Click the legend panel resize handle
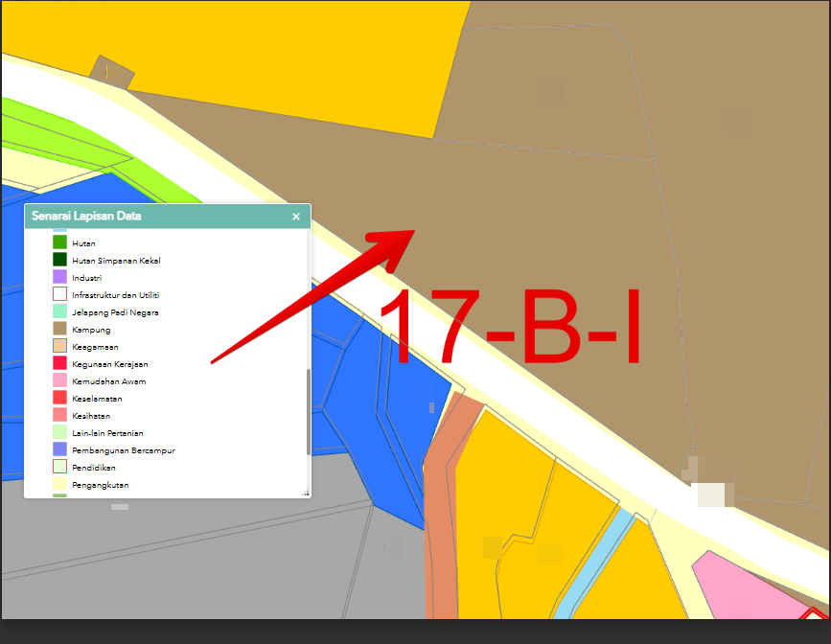 coord(306,493)
